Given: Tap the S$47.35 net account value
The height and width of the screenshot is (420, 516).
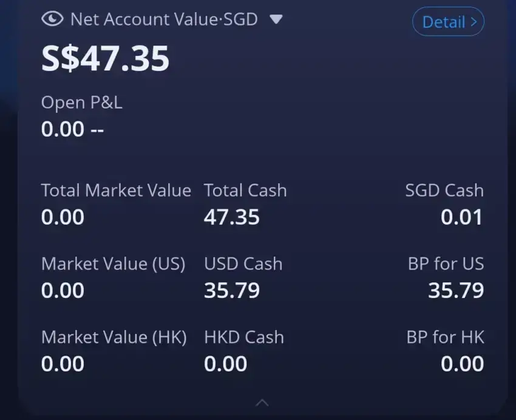Looking at the screenshot, I should [105, 58].
